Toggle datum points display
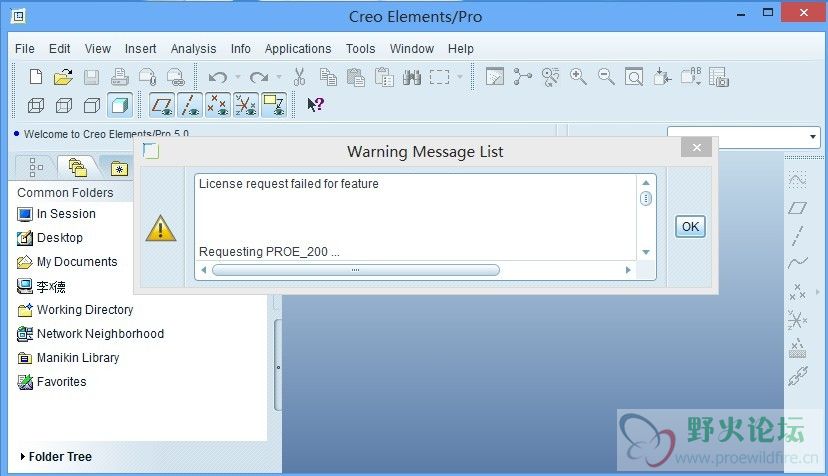This screenshot has width=828, height=476. click(x=218, y=105)
